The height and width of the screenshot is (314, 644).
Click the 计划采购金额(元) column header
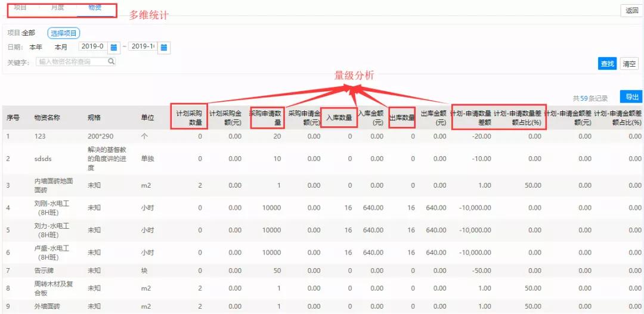[x=225, y=117]
